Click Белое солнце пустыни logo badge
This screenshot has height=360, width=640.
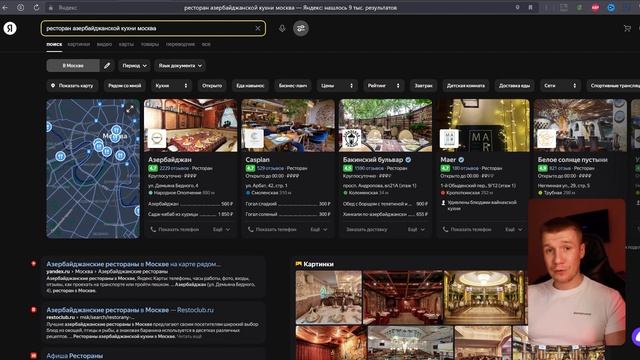pos(547,139)
